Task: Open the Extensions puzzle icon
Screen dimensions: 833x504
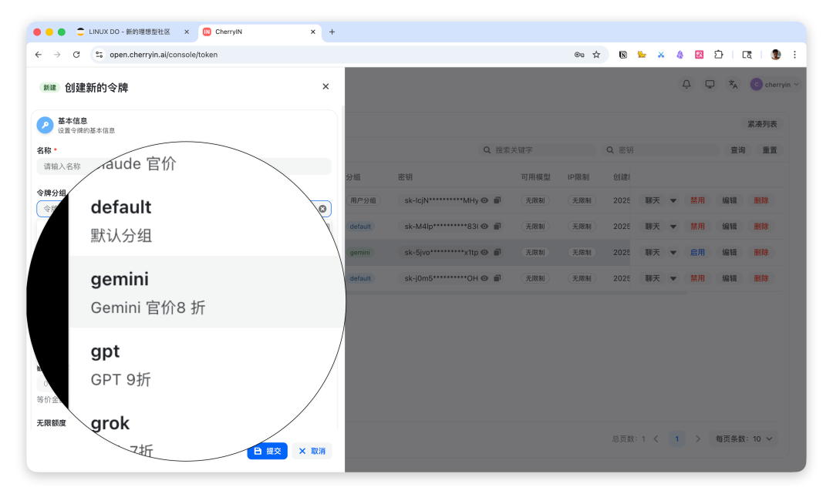Action: pyautogui.click(x=718, y=55)
